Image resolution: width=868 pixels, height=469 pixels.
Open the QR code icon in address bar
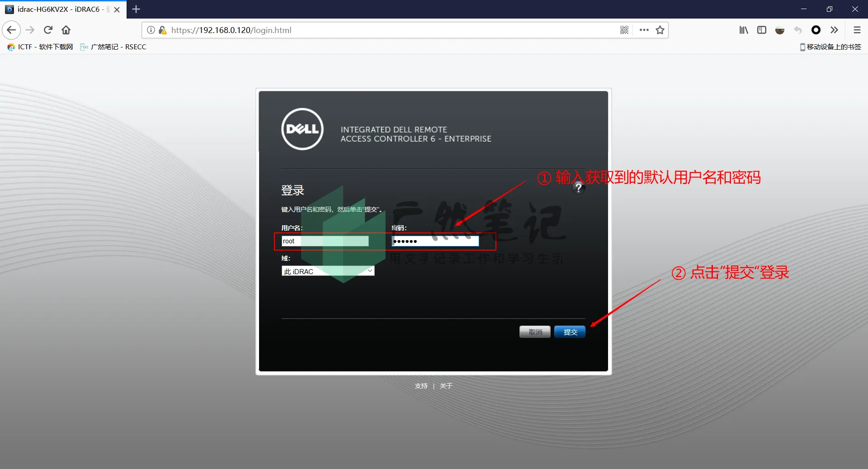624,30
